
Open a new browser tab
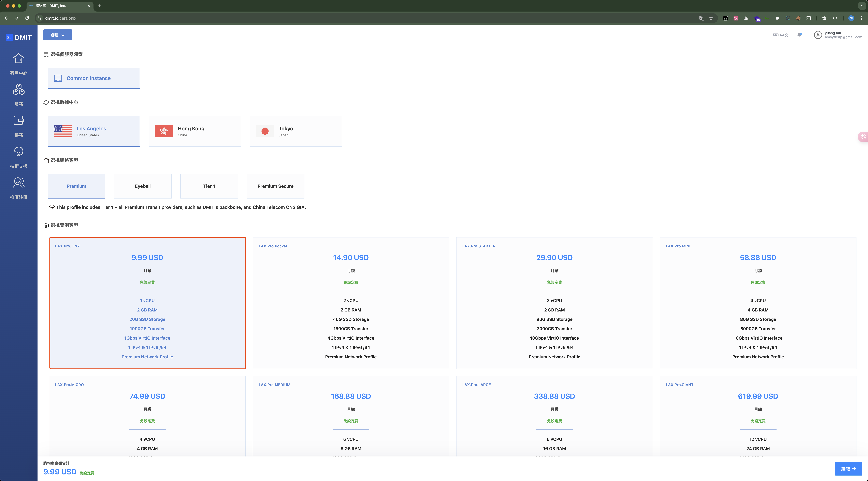[99, 6]
